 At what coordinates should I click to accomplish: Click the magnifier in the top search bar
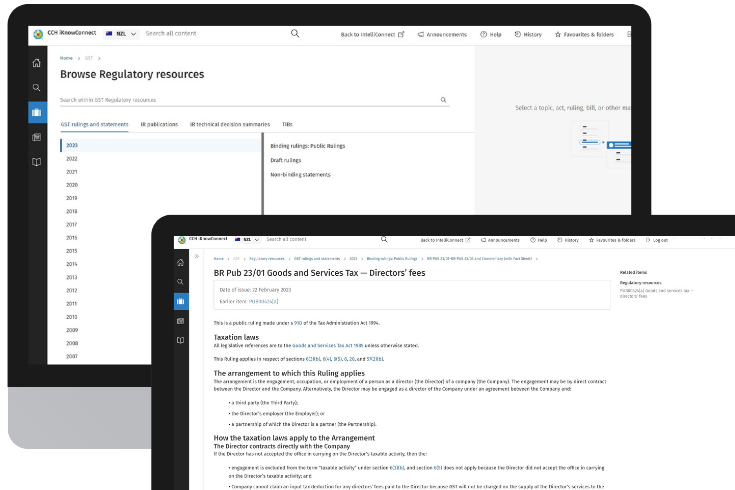(295, 34)
